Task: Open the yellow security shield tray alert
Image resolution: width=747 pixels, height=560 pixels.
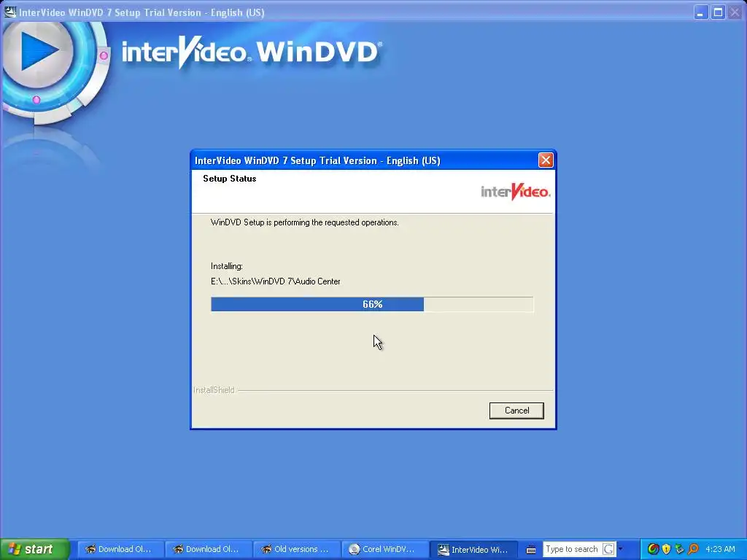Action: tap(666, 549)
